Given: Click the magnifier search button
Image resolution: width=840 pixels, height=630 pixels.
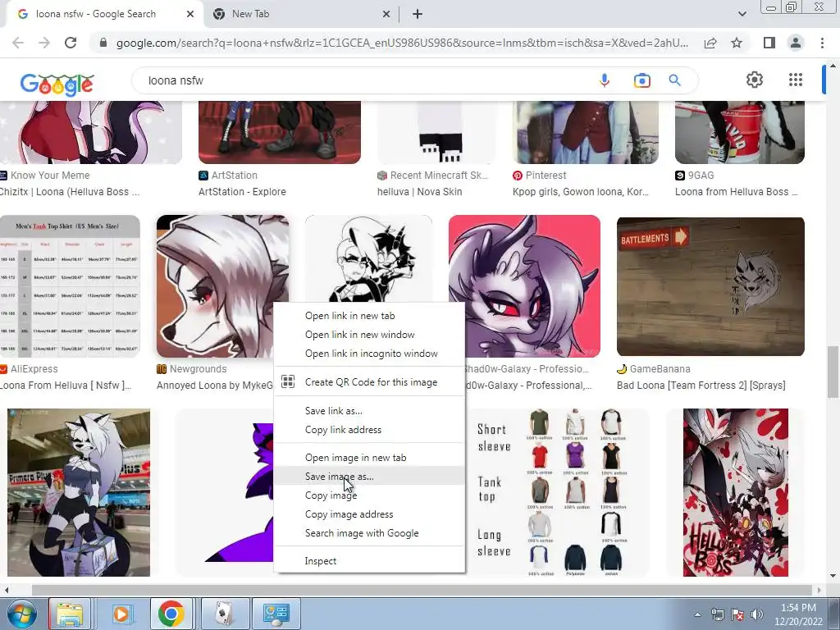Looking at the screenshot, I should [674, 80].
